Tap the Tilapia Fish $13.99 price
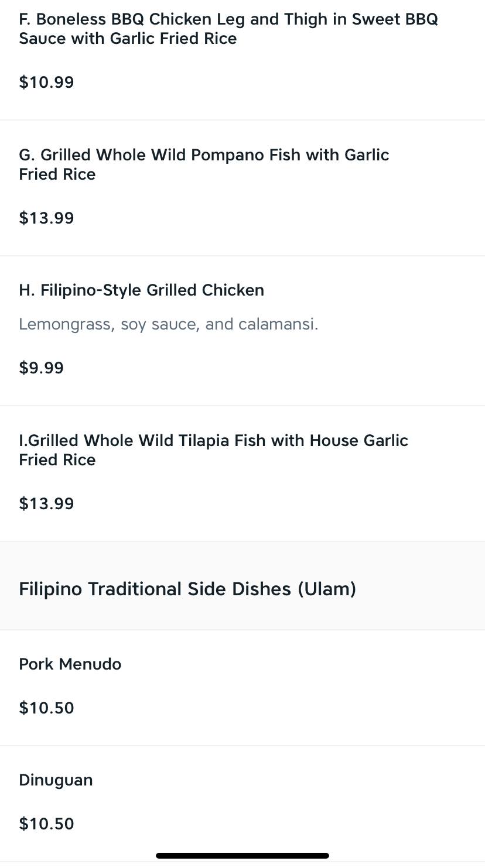485x868 pixels. 46,504
